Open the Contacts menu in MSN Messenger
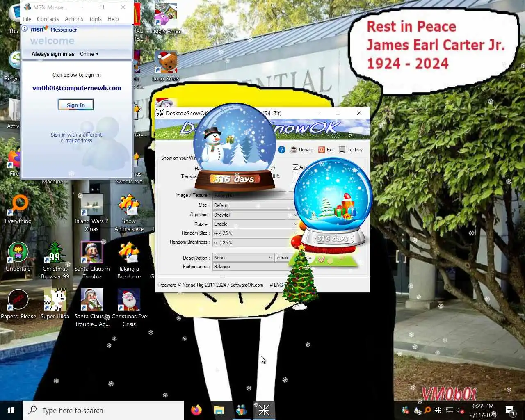The height and width of the screenshot is (420, 525). [48, 19]
